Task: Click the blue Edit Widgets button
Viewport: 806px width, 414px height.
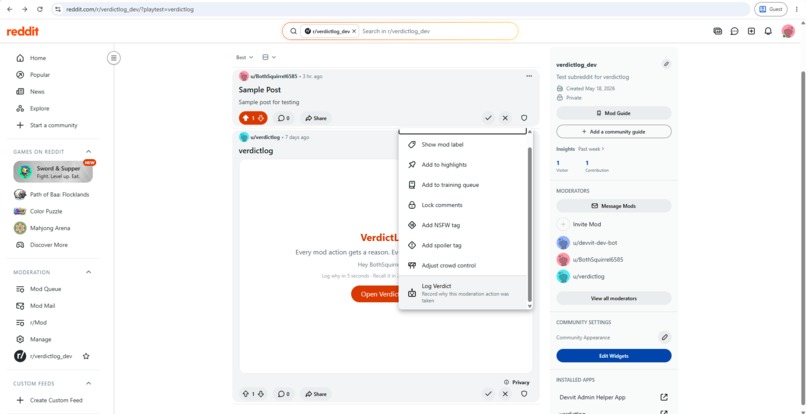Action: coord(614,356)
